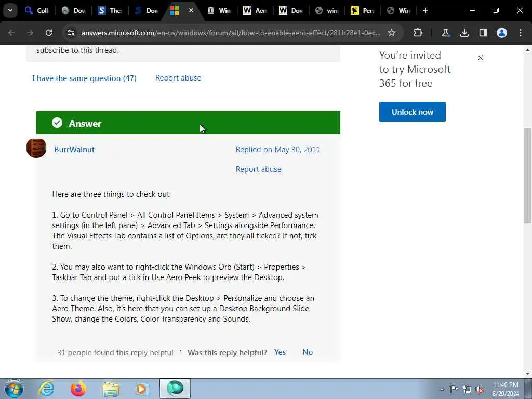Click 'Here are three things to check out:' text
Viewport: 532px width, 399px height.
[112, 194]
